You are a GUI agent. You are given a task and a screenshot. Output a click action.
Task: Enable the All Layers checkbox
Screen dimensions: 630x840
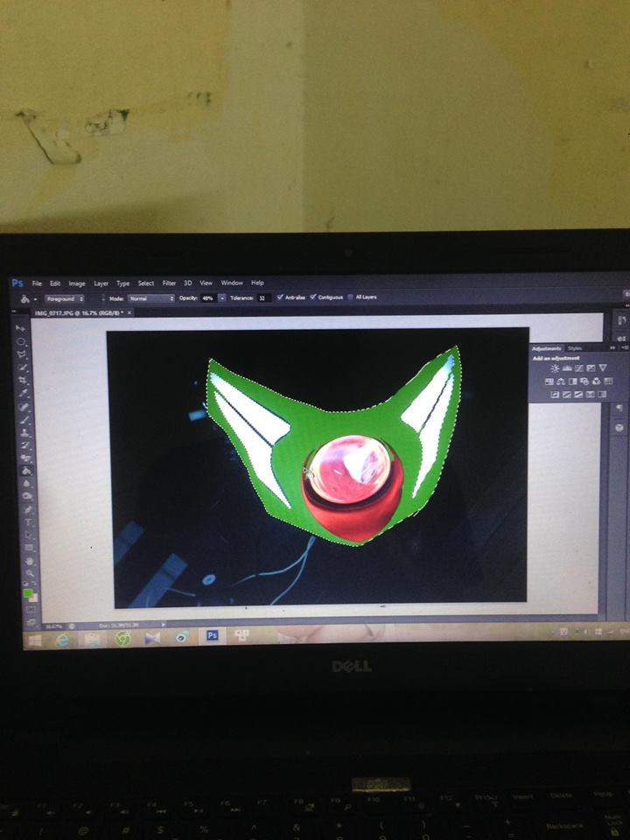[350, 297]
